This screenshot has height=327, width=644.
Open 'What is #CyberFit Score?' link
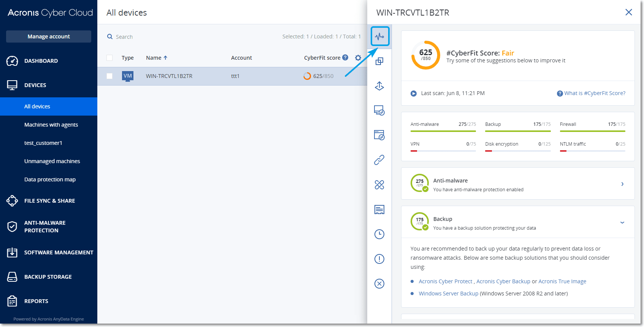pyautogui.click(x=595, y=93)
